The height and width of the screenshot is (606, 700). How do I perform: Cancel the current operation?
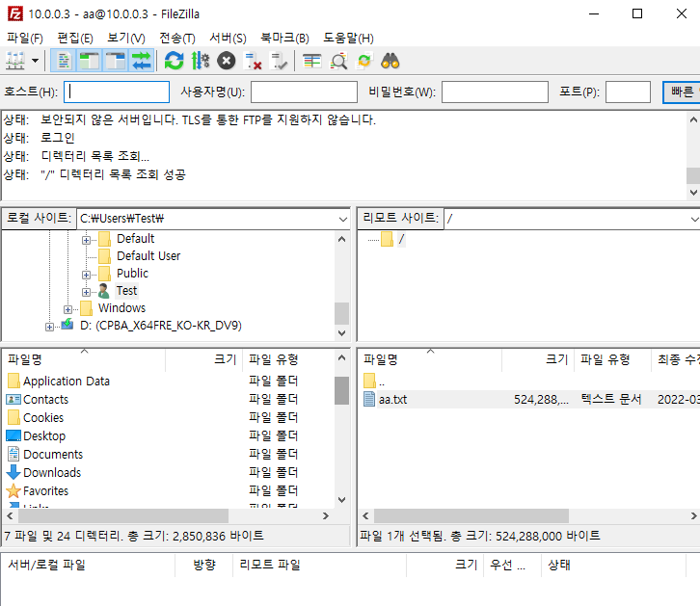(x=227, y=61)
